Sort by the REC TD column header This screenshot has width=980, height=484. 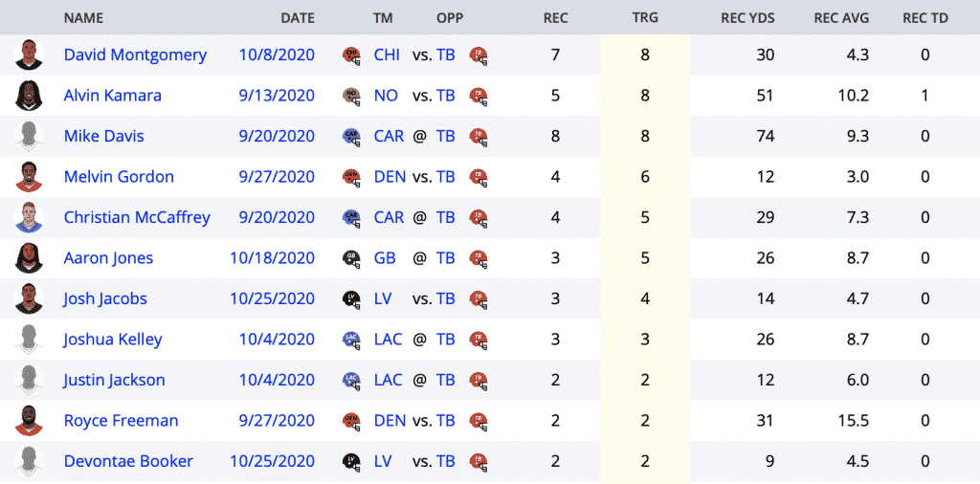pos(925,18)
